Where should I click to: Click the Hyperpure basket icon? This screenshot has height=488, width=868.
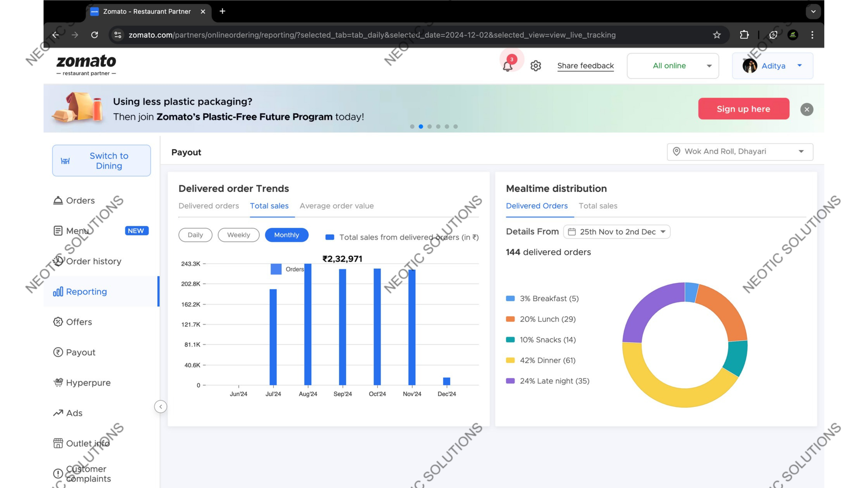tap(58, 382)
